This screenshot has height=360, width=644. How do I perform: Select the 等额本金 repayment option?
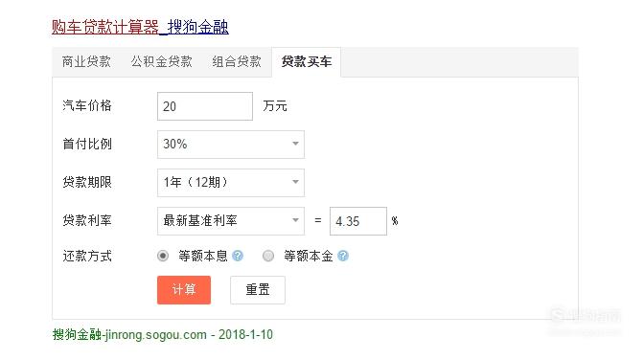click(x=268, y=257)
